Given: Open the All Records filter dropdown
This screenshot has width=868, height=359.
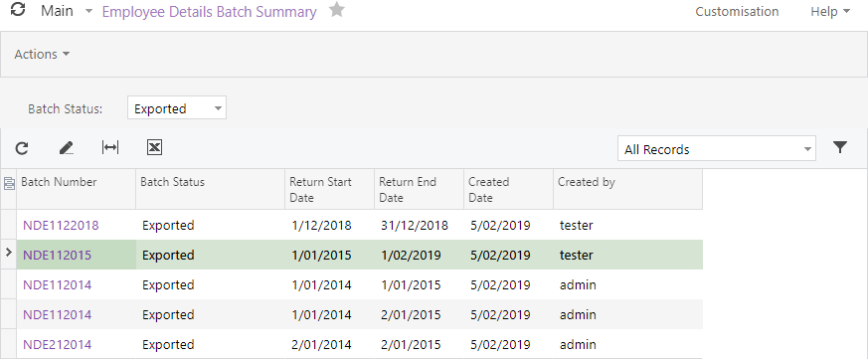Looking at the screenshot, I should click(x=716, y=148).
